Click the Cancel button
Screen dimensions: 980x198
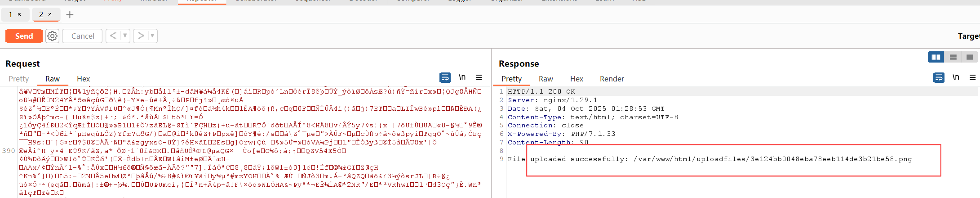click(83, 36)
